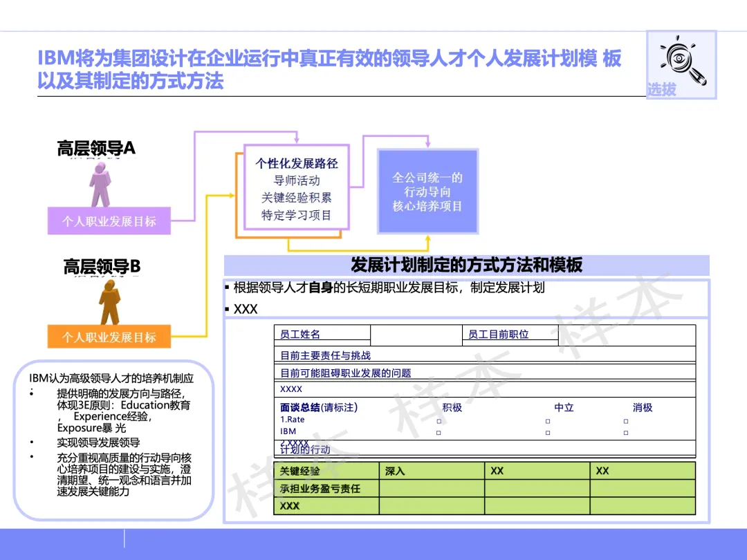Select the 1.Rate row label
747x560 pixels.
pos(292,420)
